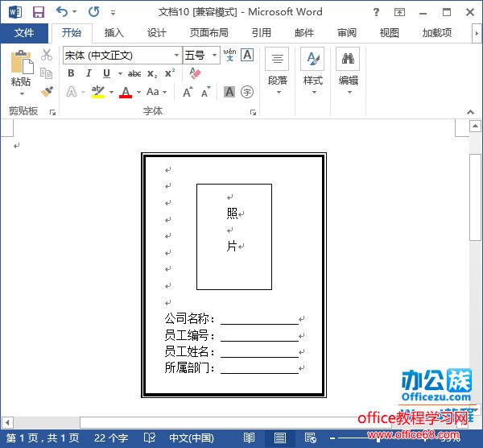The width and height of the screenshot is (483, 448).
Task: Click the page number indicator 第1页
Action: coord(43,438)
